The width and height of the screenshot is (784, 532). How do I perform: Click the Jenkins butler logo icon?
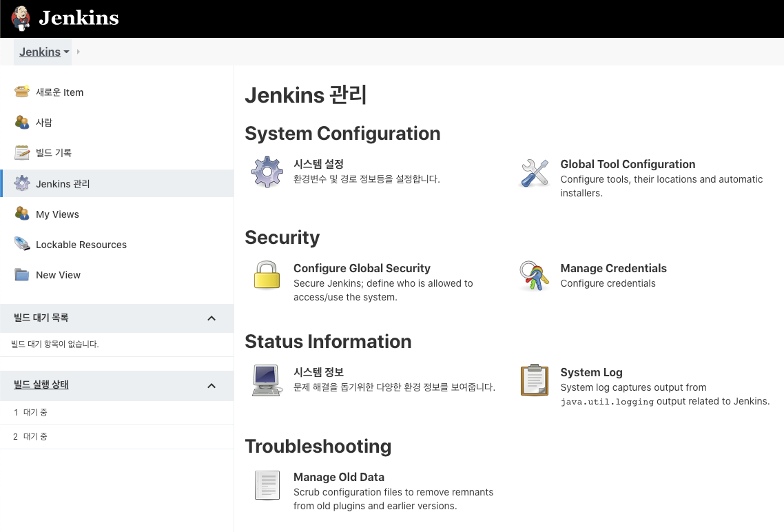(21, 19)
